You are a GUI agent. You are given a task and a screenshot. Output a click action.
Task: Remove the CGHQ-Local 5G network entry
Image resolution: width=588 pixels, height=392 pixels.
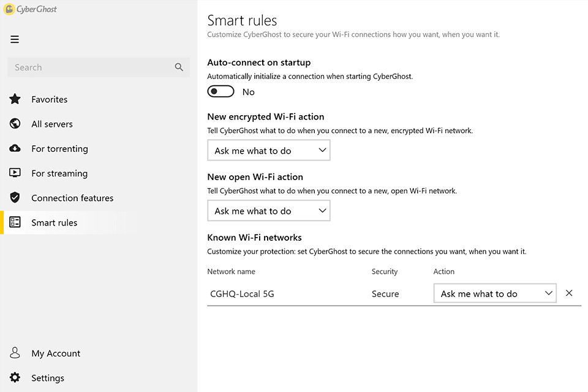click(569, 293)
